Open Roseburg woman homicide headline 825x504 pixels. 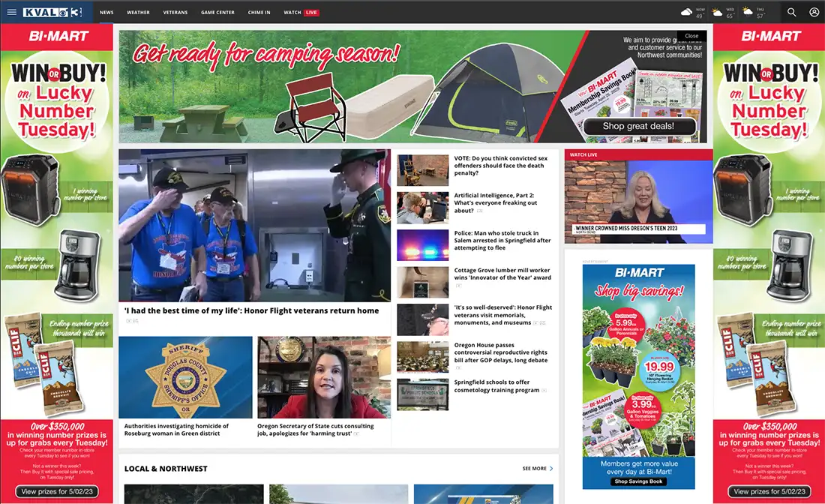coord(176,430)
